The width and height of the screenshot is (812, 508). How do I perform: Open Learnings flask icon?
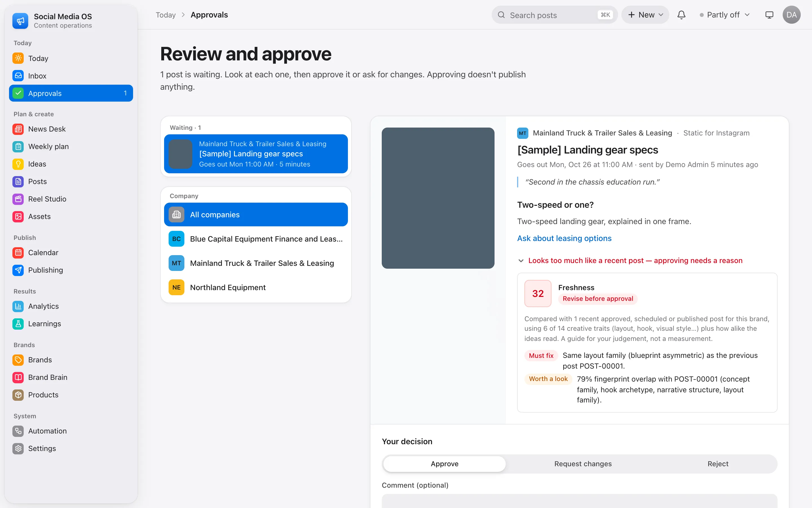(x=18, y=323)
